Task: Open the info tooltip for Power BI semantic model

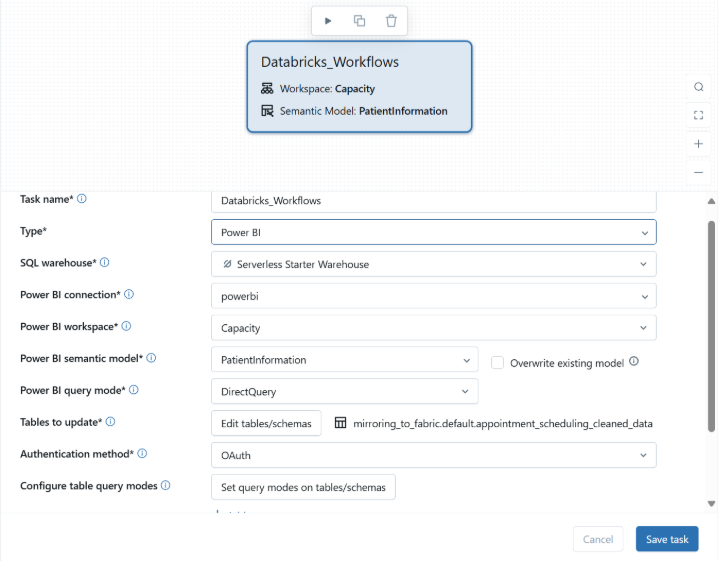Action: click(x=151, y=358)
